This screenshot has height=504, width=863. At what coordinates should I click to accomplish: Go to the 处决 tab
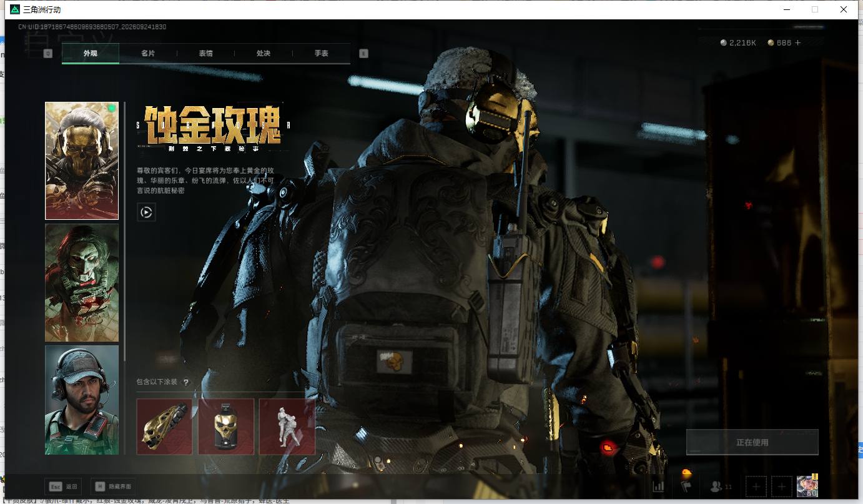click(x=264, y=54)
